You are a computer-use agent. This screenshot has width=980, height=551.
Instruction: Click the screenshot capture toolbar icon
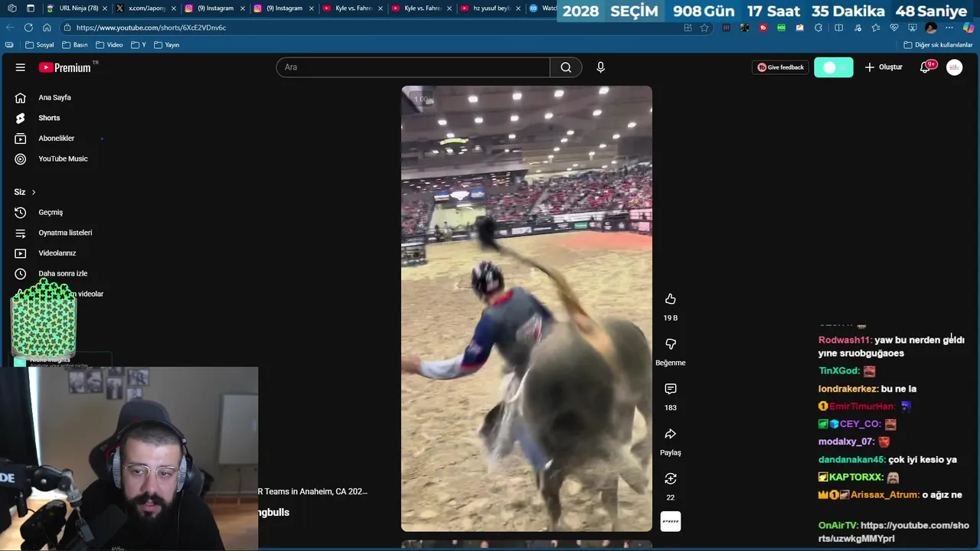click(912, 28)
